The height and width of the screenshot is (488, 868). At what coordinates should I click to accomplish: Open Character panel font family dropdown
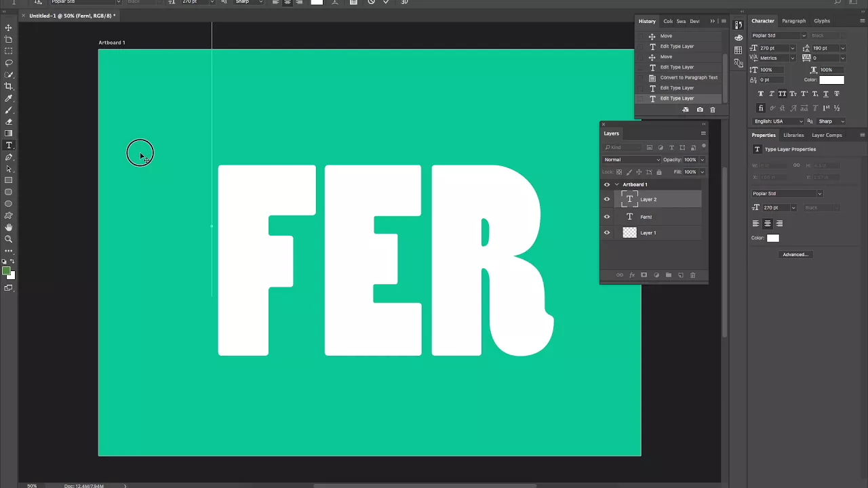pyautogui.click(x=804, y=35)
